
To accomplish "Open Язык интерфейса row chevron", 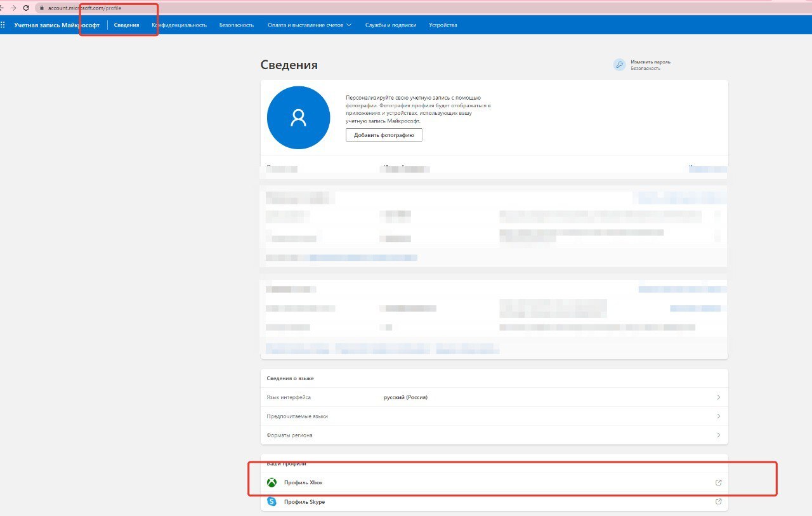I will coord(718,397).
